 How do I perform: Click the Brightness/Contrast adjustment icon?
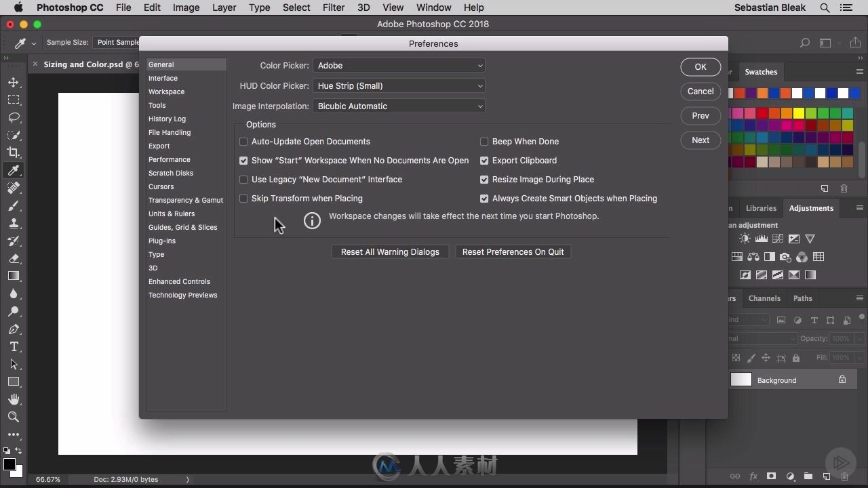[745, 239]
